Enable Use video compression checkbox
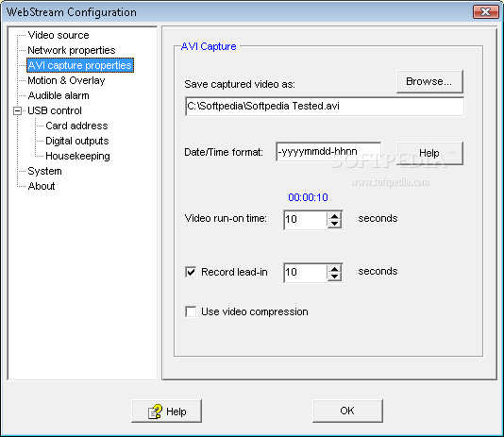Viewport: 504px width, 437px height. (191, 311)
